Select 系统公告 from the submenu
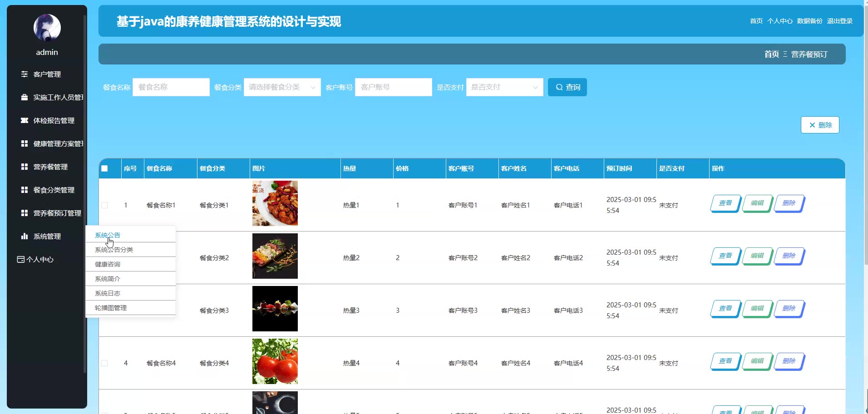Image resolution: width=868 pixels, height=414 pixels. click(x=131, y=235)
